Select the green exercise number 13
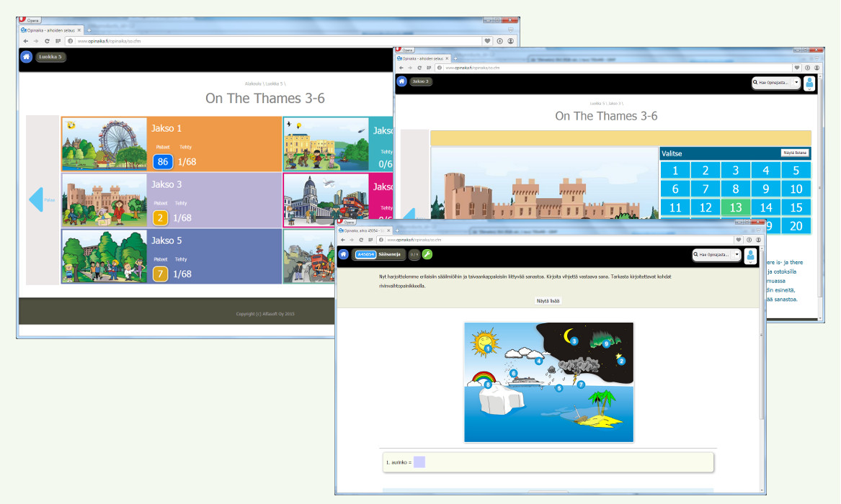Viewport: 841px width, 504px height. click(x=735, y=207)
